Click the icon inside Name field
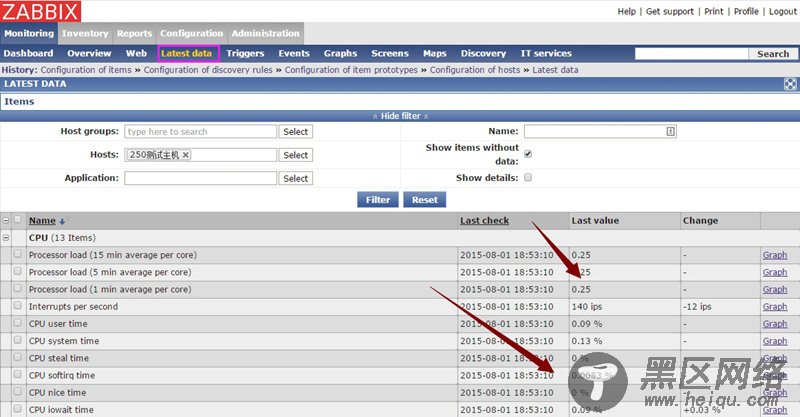Image resolution: width=800 pixels, height=417 pixels. pyautogui.click(x=670, y=132)
